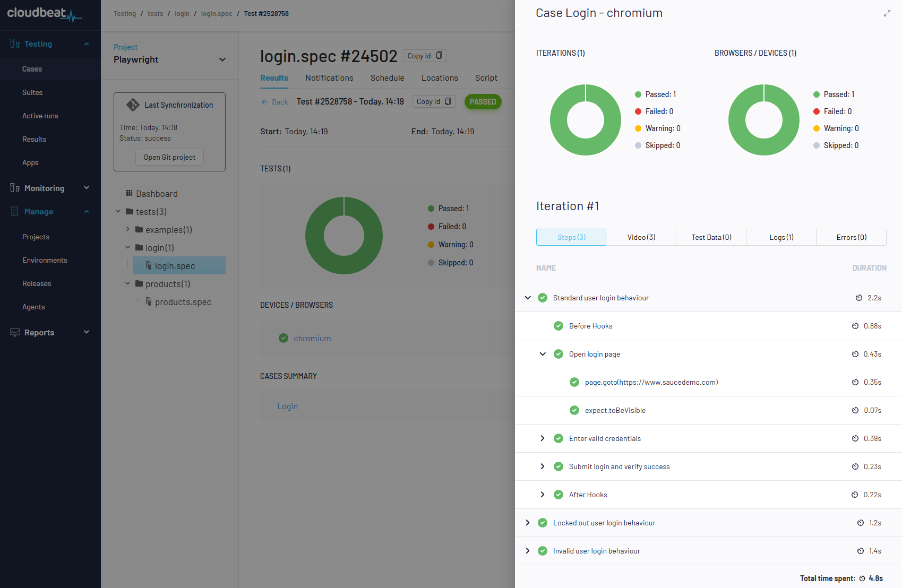
Task: Click copy icon beside login.spec #24502
Action: point(439,56)
